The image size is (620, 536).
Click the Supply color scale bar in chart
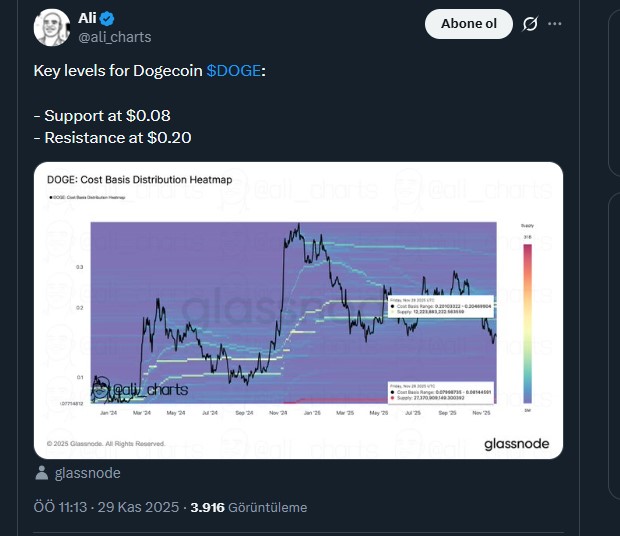528,320
